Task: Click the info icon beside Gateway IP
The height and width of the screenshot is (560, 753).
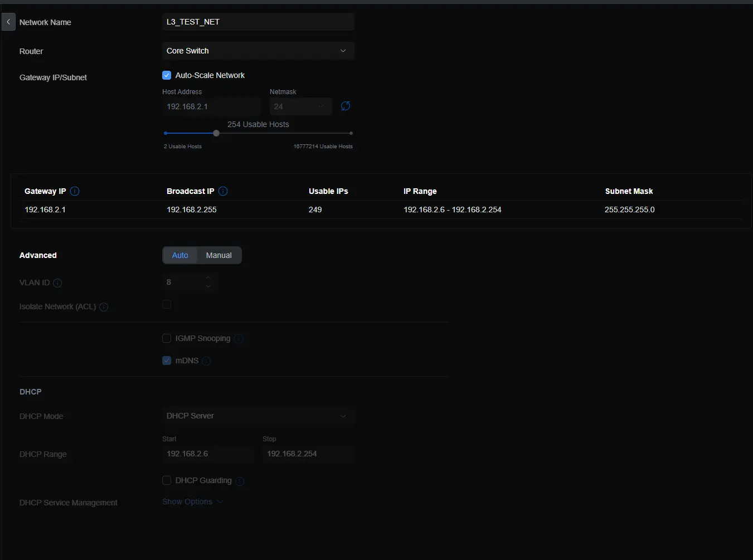Action: click(x=75, y=191)
